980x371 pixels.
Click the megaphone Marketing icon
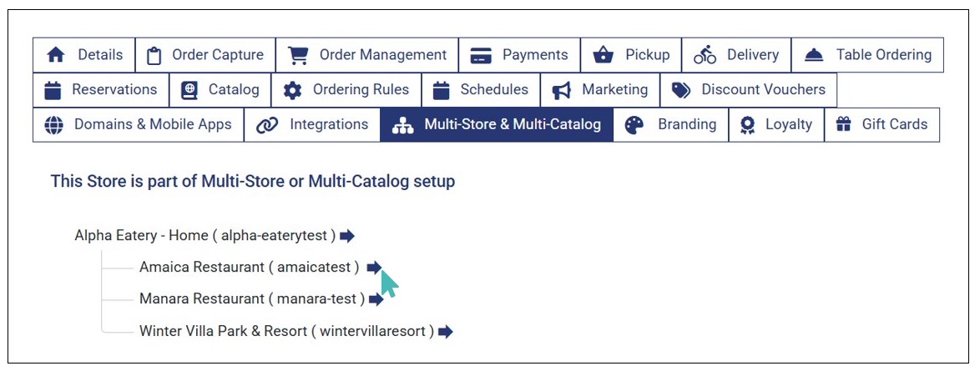(x=562, y=90)
